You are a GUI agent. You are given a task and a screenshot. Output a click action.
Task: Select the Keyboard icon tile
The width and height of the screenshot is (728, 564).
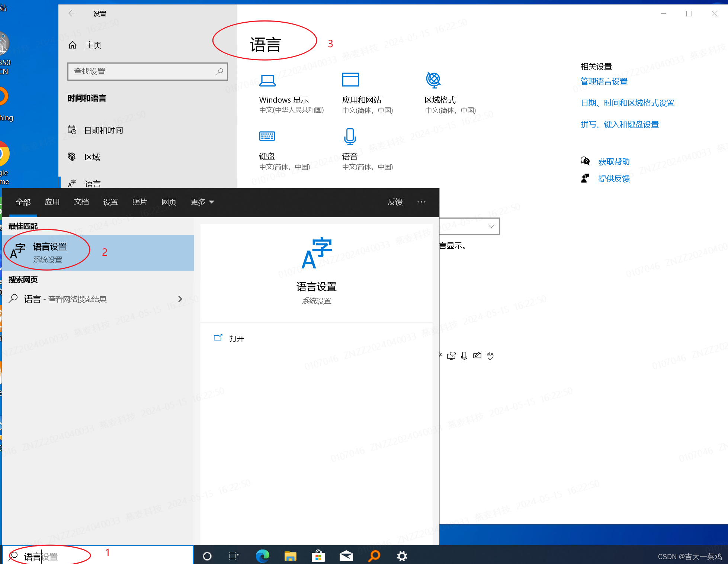coord(267,136)
